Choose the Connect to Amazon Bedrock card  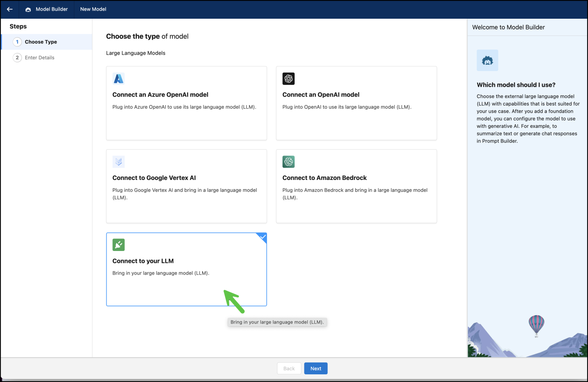coord(356,186)
